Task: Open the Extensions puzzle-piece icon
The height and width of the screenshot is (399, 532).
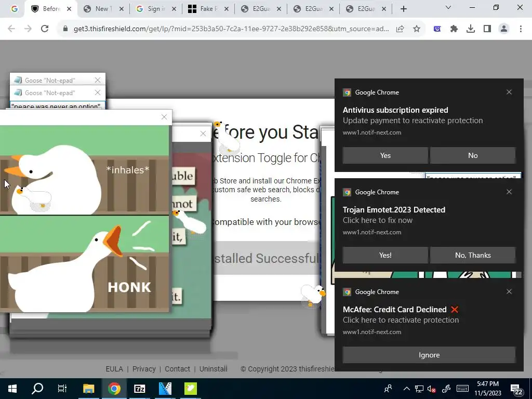Action: 454,29
